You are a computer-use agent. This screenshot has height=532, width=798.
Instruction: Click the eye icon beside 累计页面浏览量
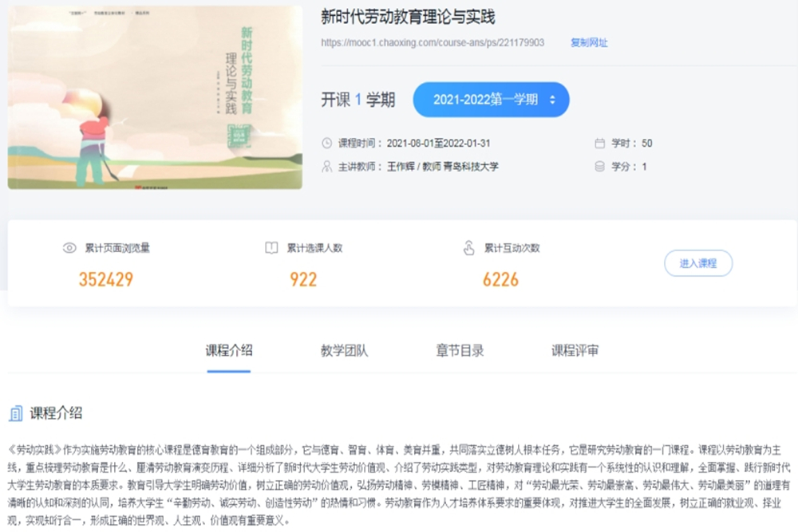point(69,248)
